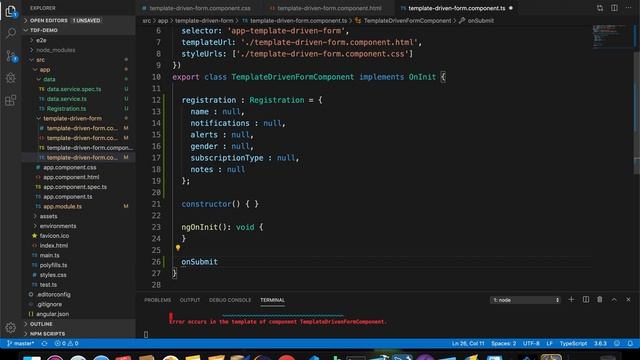
Task: Open data.service.spec.ts file
Action: pyautogui.click(x=78, y=89)
